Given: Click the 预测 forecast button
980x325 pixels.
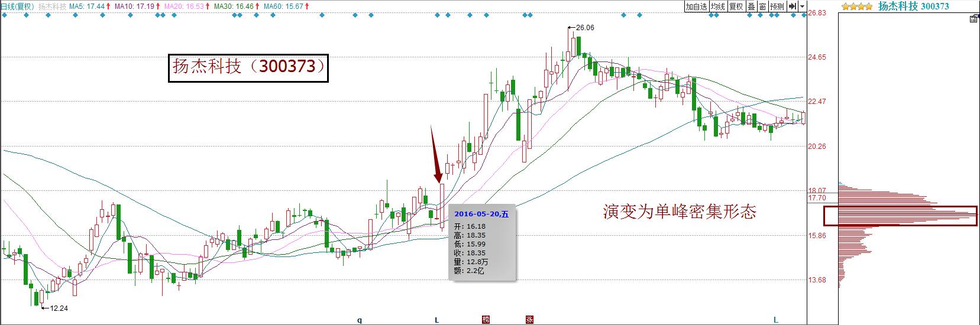Looking at the screenshot, I should pos(777,6).
